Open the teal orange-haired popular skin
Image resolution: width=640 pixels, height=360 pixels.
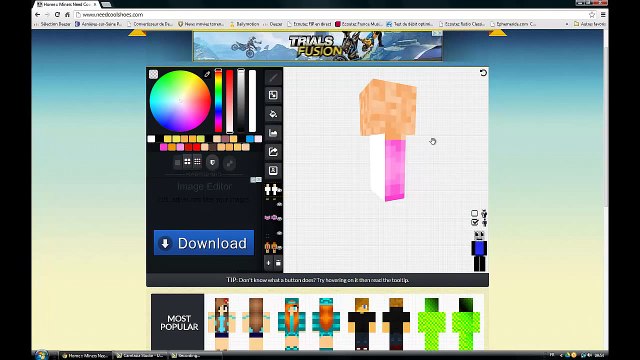point(291,324)
